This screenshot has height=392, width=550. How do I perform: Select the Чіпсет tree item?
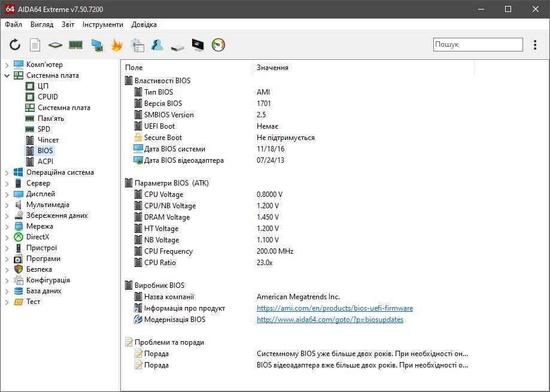[48, 140]
